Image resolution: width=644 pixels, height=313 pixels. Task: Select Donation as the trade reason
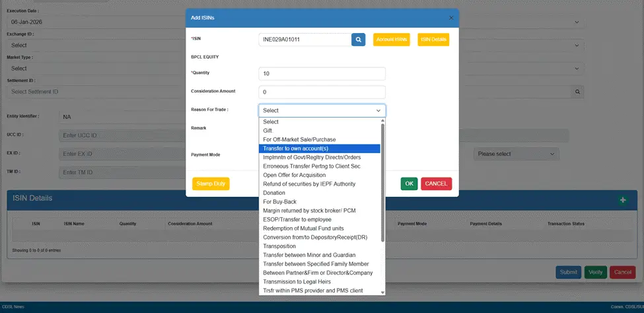[274, 193]
